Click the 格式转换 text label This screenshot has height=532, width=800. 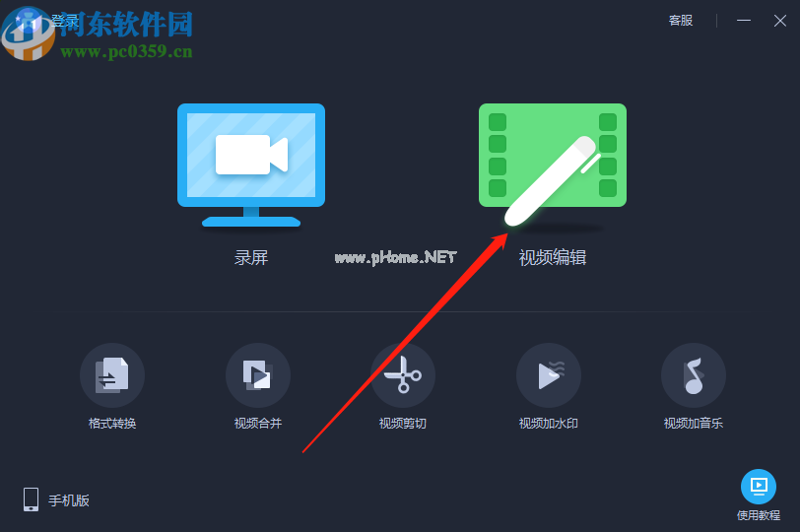112,424
